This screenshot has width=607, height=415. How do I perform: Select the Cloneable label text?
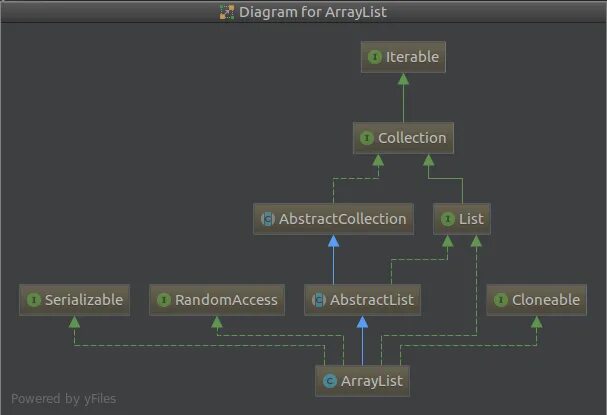click(x=546, y=300)
